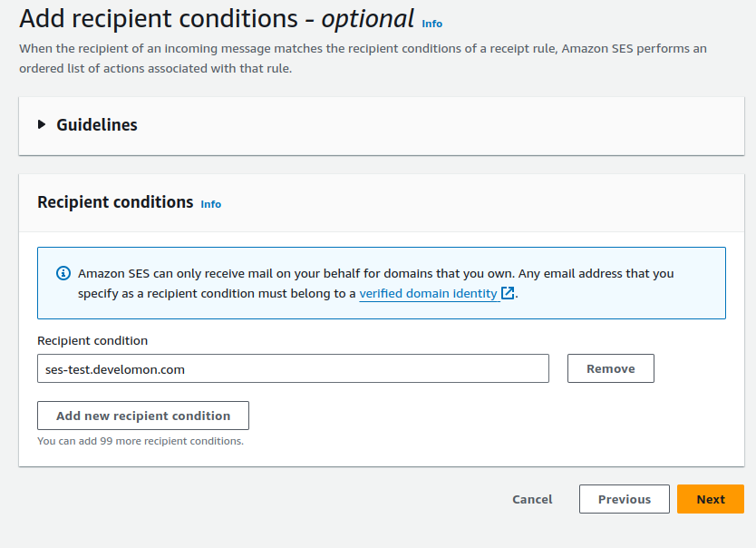Click the external link icon after verified domain identity

pos(507,293)
